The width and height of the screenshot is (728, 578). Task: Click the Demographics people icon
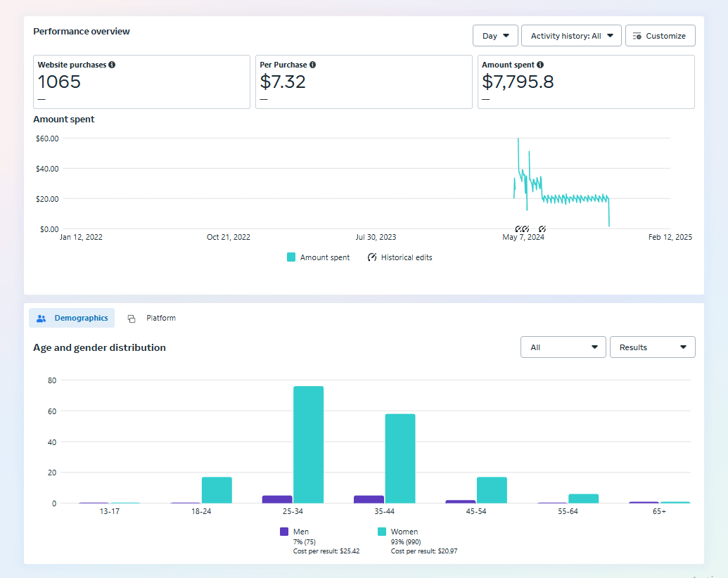tap(41, 318)
